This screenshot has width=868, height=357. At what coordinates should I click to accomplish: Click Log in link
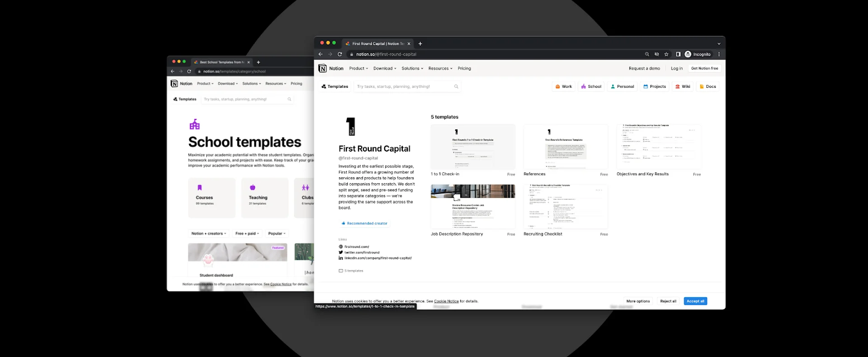coord(677,68)
